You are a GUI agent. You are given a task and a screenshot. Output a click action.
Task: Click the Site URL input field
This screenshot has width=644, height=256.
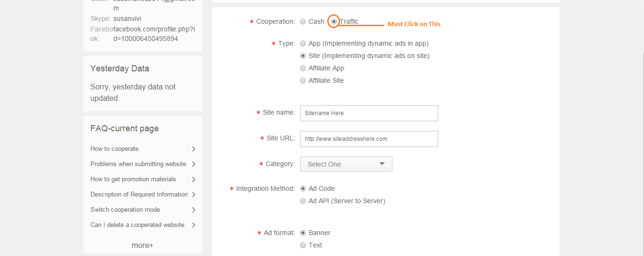tap(369, 139)
